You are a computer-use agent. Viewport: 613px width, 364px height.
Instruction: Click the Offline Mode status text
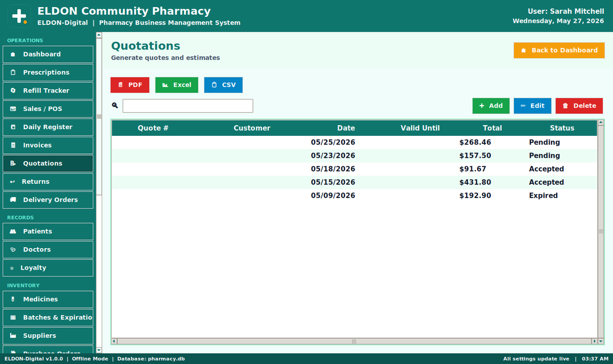point(90,359)
